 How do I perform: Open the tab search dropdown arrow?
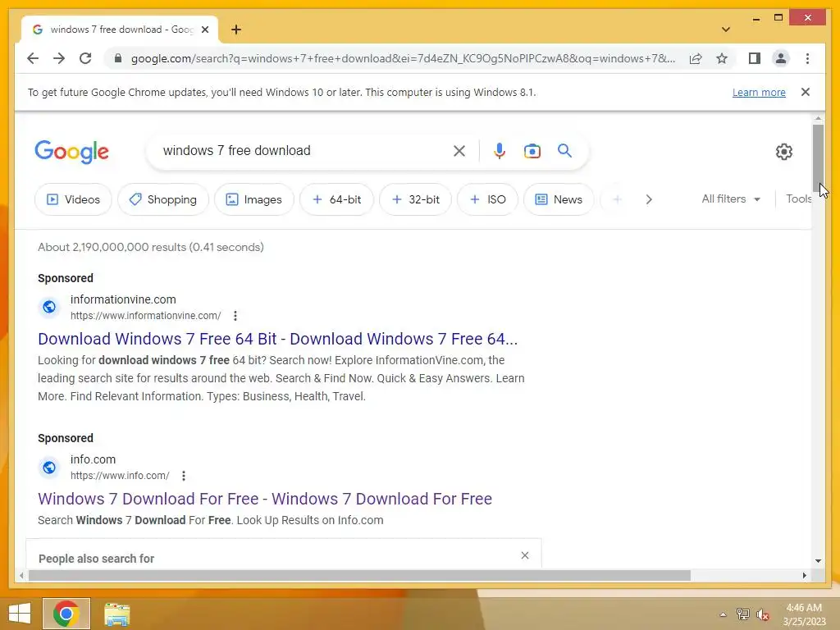coord(725,30)
